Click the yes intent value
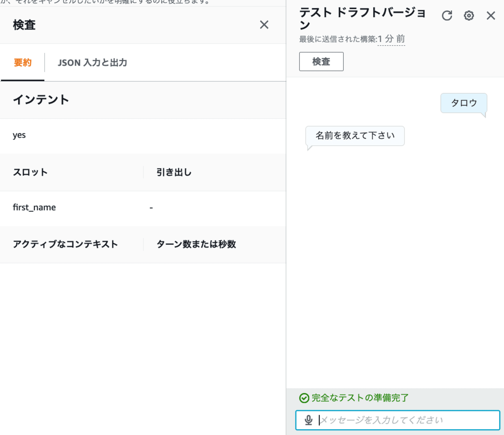This screenshot has height=435, width=504. (x=19, y=135)
